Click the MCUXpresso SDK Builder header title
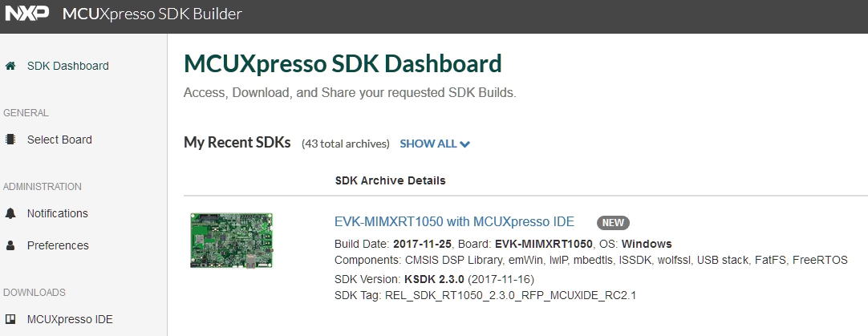Screen dimensions: 868x336 (x=152, y=14)
